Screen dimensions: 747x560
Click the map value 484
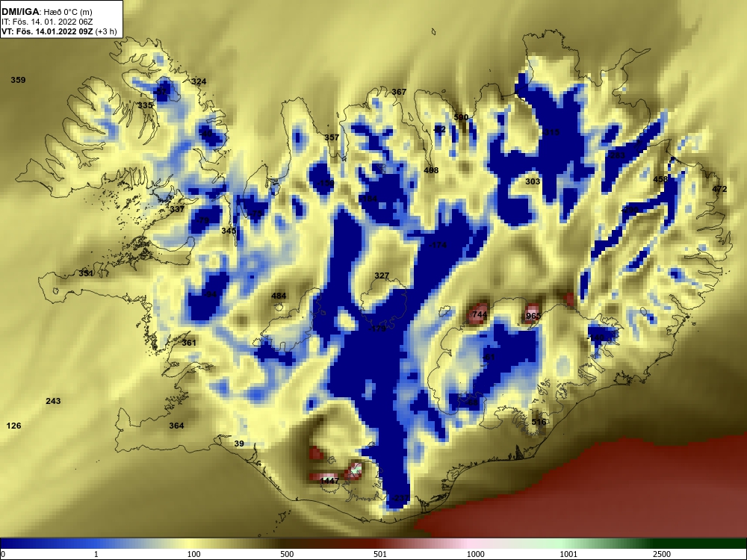point(279,296)
